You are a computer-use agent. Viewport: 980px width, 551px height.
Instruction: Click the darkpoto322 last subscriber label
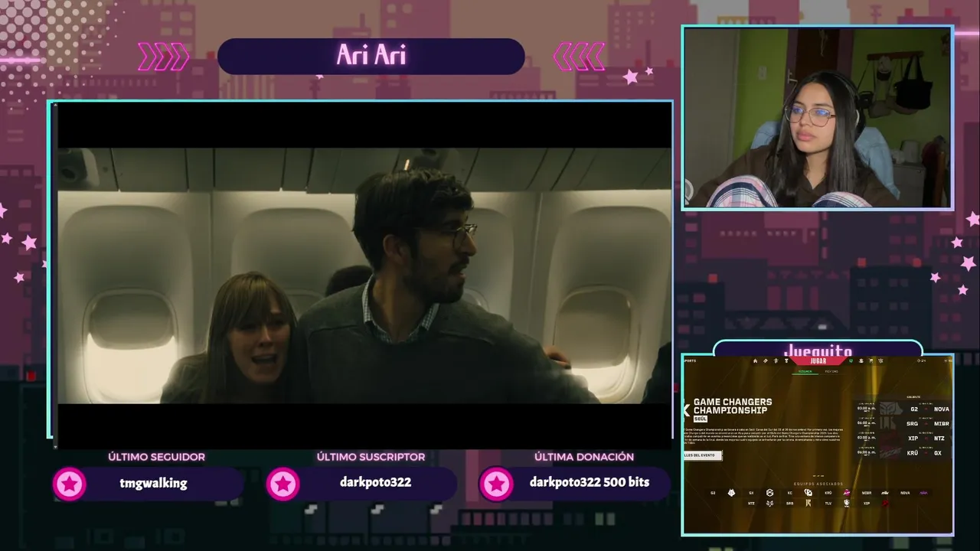click(375, 483)
